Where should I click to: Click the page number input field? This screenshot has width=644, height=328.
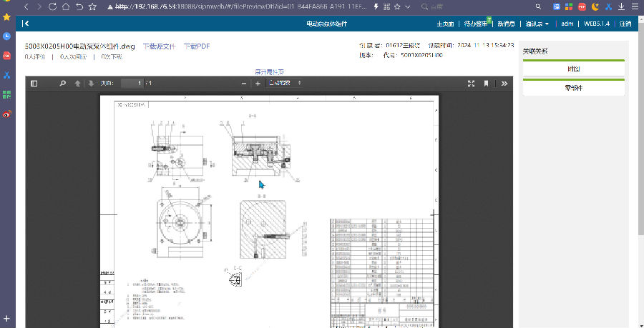[132, 84]
